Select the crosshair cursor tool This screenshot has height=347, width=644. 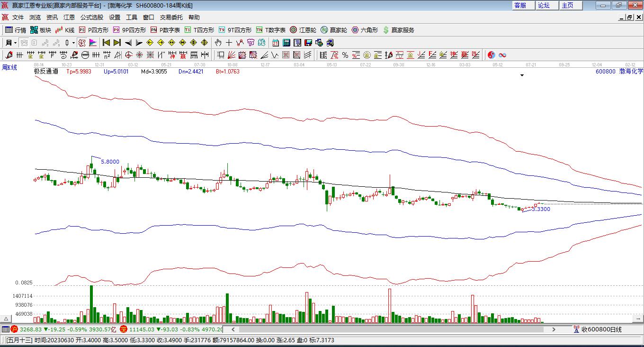point(229,43)
